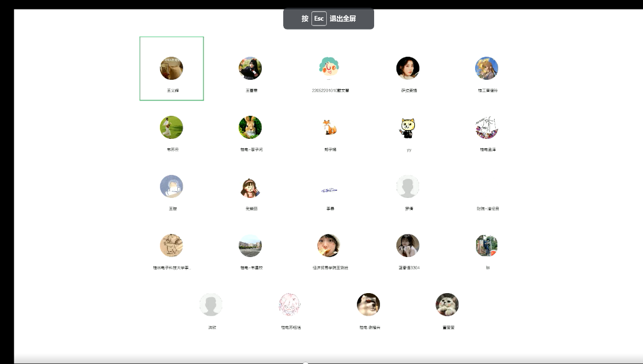Click the masked figure on blue avatar
The image size is (643, 364).
pos(171,187)
